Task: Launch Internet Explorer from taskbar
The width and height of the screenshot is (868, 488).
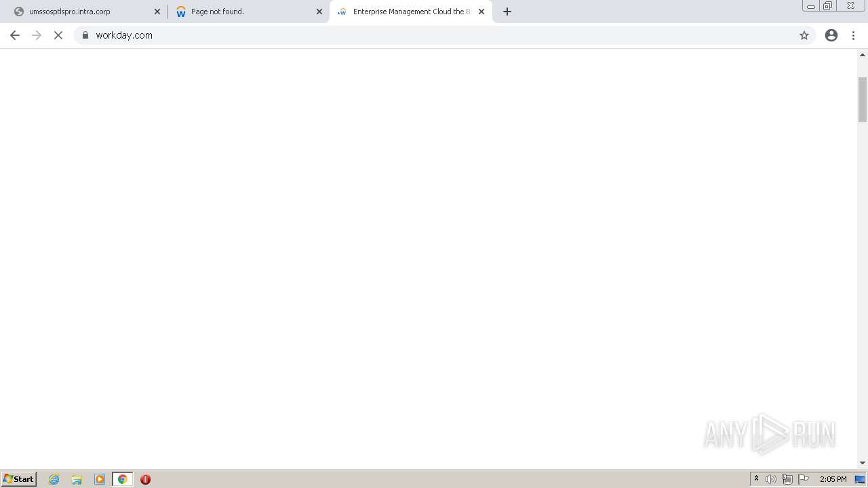Action: click(x=54, y=479)
